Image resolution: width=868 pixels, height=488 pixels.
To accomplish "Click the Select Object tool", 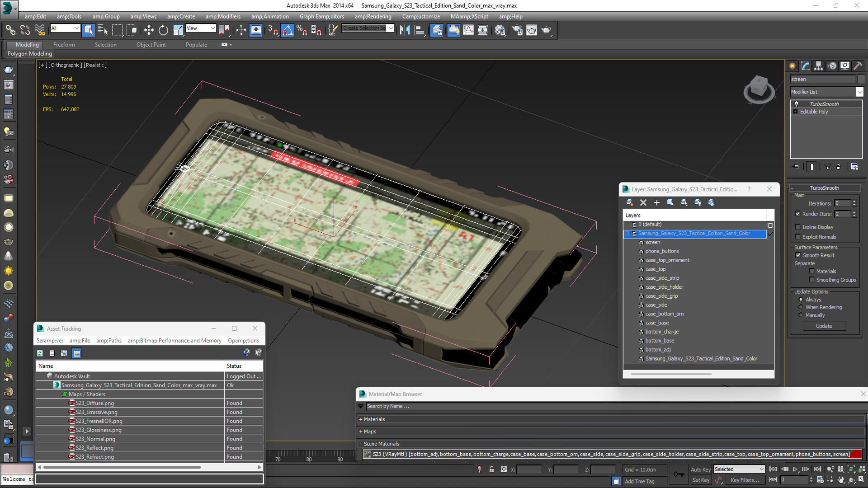I will [x=89, y=30].
